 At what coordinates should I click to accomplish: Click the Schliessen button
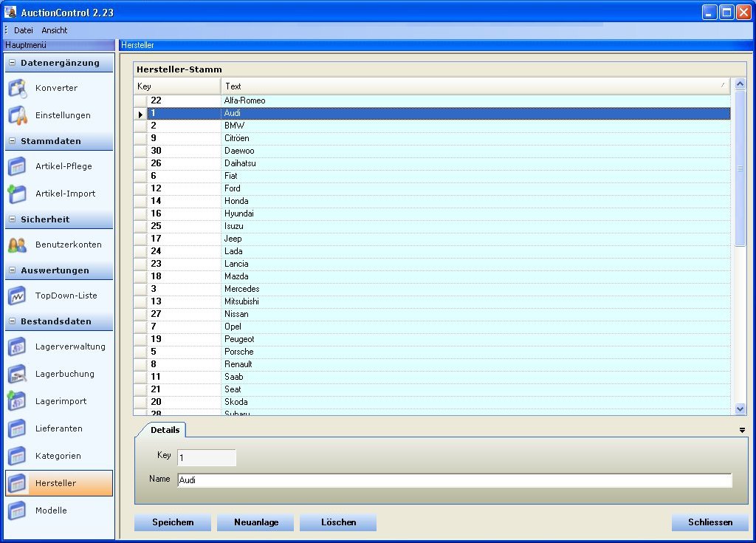710,522
